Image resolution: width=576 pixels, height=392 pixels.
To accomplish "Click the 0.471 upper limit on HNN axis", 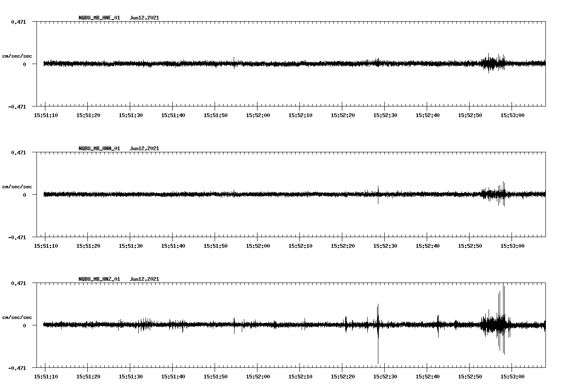I will point(18,152).
